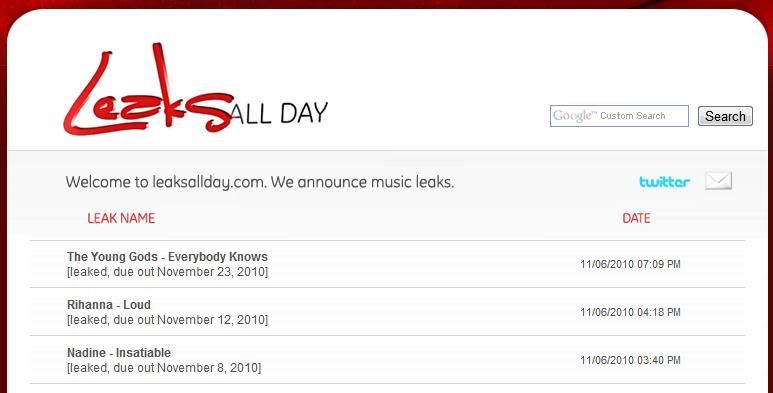Open the Nadine - Insatiable leak entry
The height and width of the screenshot is (393, 773).
(119, 353)
